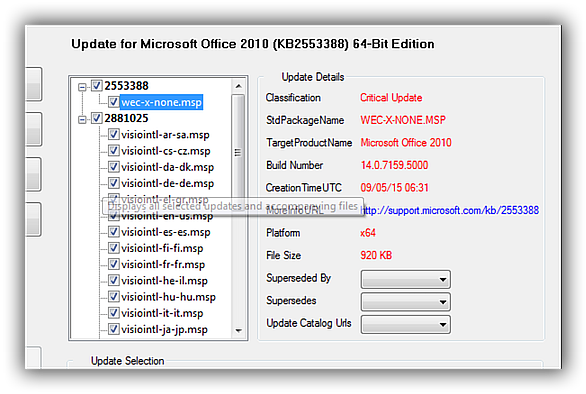Toggle the visiointl-cs-cz.msp checkbox
The image size is (586, 394).
pos(114,151)
